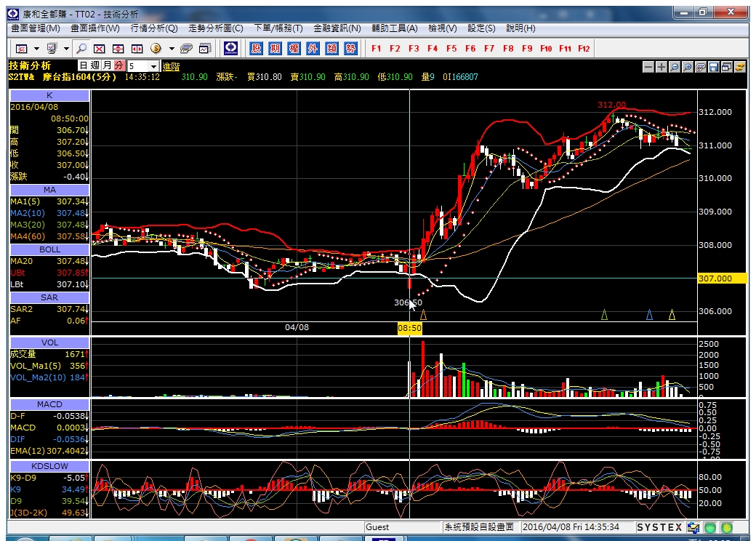The width and height of the screenshot is (756, 541).
Task: Click the blue 勢 trend button
Action: [350, 48]
